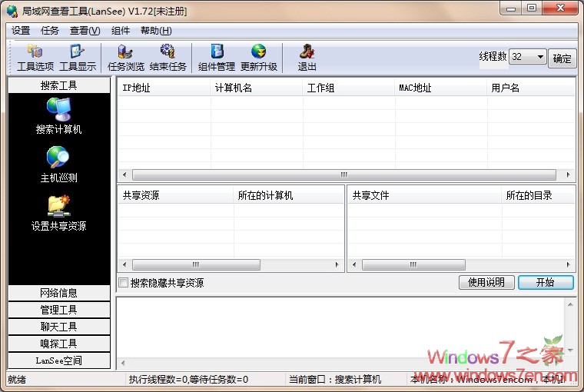Expand the 嗅探工具 sidebar section

58,344
